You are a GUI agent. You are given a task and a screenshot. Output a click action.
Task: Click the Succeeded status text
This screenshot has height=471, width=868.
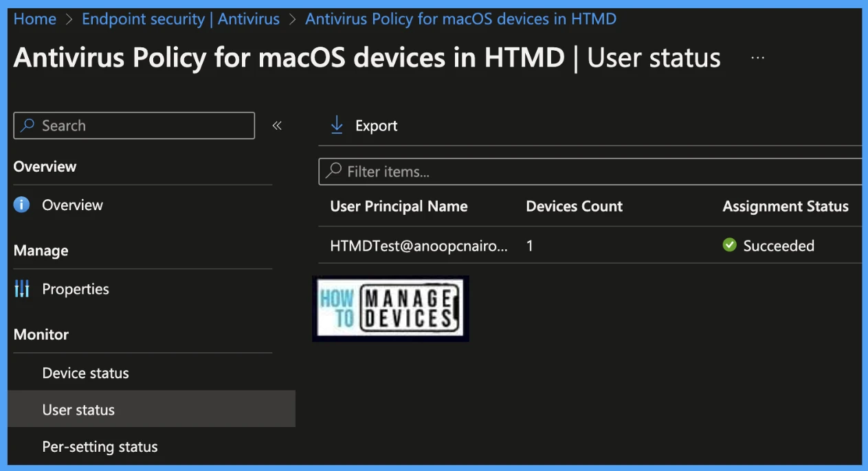779,246
